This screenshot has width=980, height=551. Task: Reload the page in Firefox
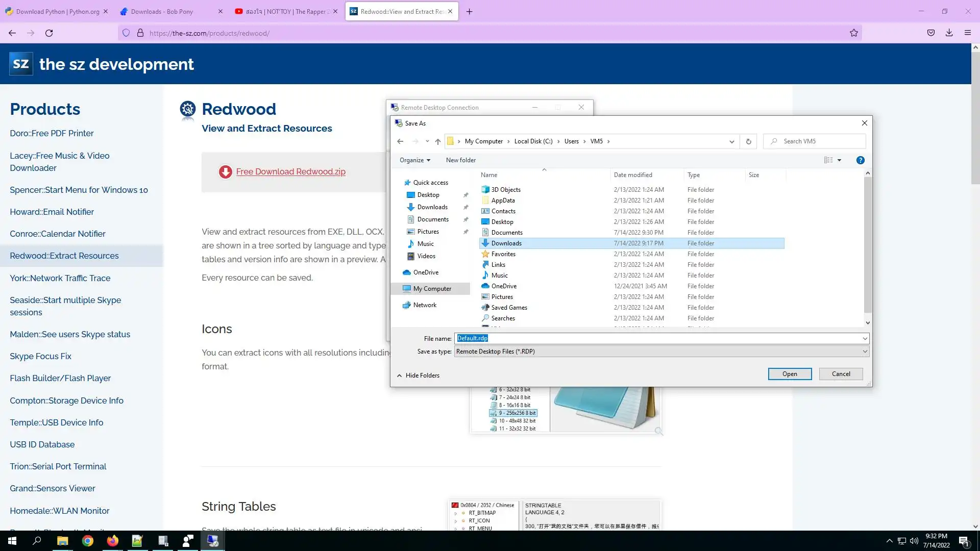click(x=49, y=33)
